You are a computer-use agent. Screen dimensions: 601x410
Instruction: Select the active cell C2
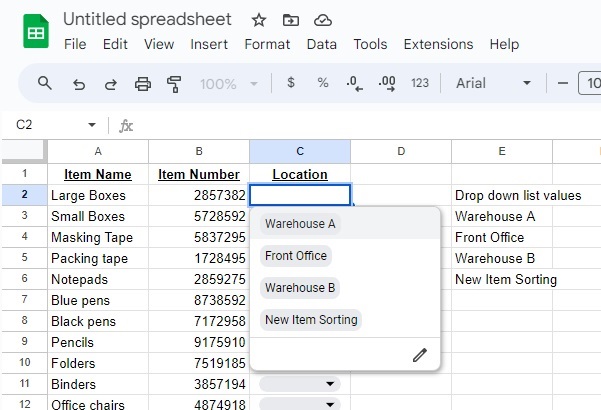[x=300, y=195]
